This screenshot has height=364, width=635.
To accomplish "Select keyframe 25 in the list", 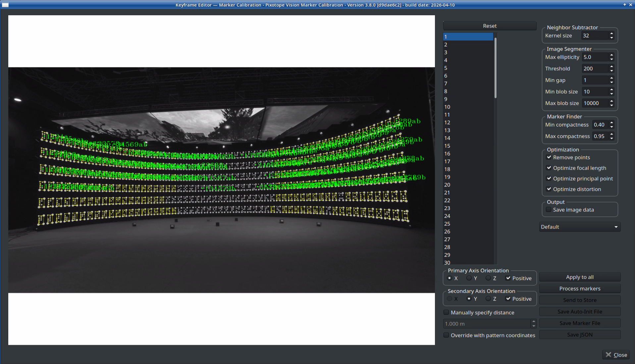I will click(x=468, y=224).
